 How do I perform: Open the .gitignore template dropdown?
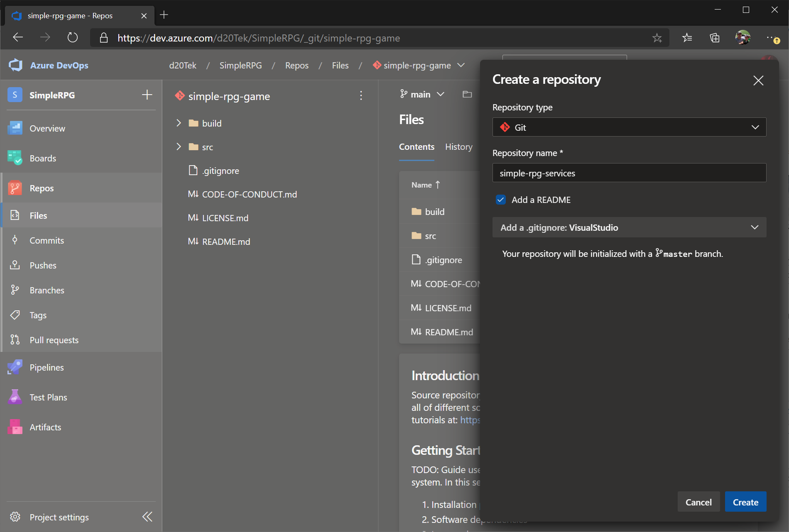click(x=629, y=227)
